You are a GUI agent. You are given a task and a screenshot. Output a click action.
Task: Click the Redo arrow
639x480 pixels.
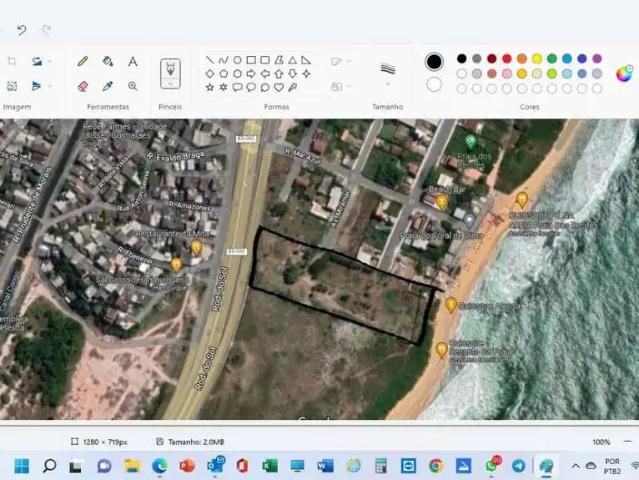[46, 30]
